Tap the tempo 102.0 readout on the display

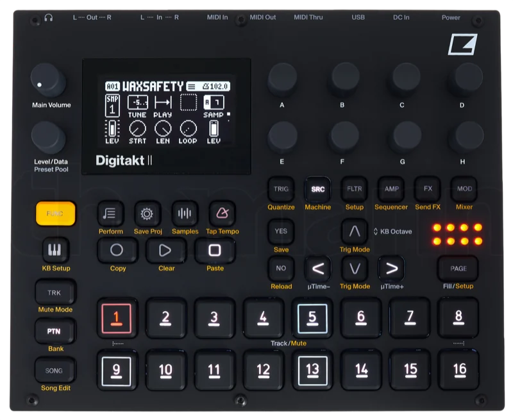pos(215,87)
